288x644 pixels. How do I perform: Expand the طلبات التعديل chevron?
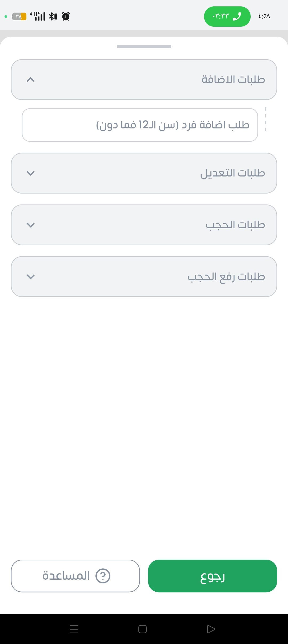click(31, 173)
